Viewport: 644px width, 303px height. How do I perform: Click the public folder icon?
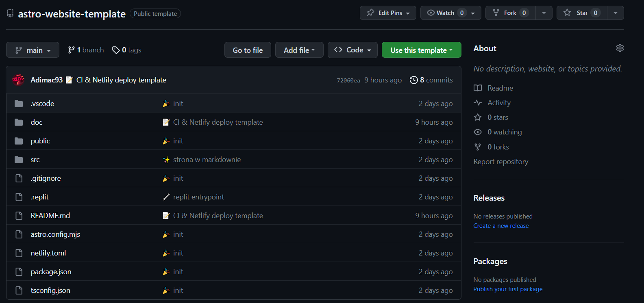point(19,141)
